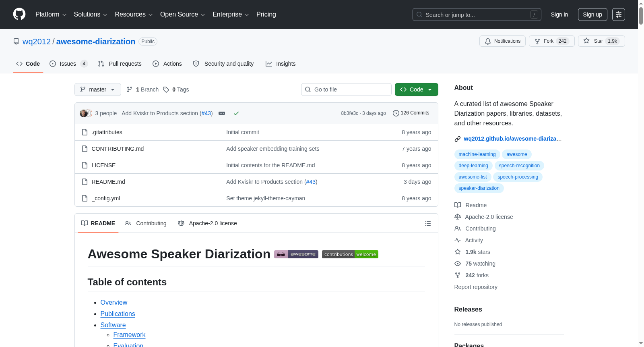Open the wq2012.github.io website link
The width and height of the screenshot is (644, 347).
(x=513, y=139)
